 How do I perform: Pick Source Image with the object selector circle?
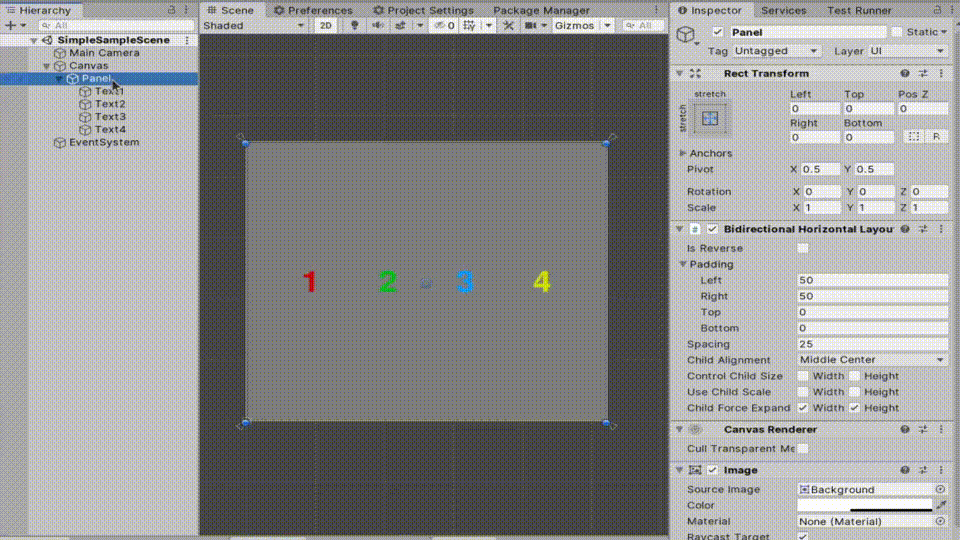click(x=940, y=489)
